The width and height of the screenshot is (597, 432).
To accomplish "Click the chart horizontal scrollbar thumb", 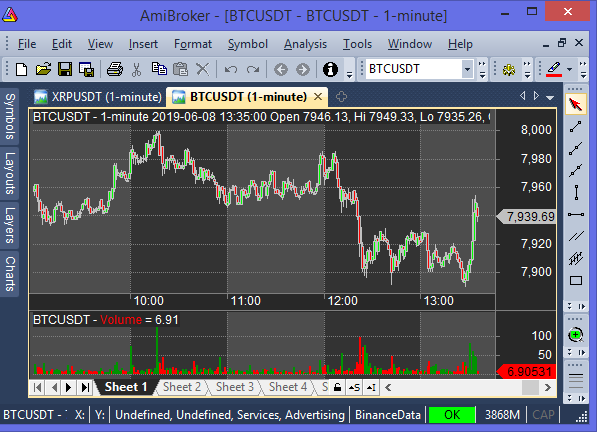I will tap(530, 387).
